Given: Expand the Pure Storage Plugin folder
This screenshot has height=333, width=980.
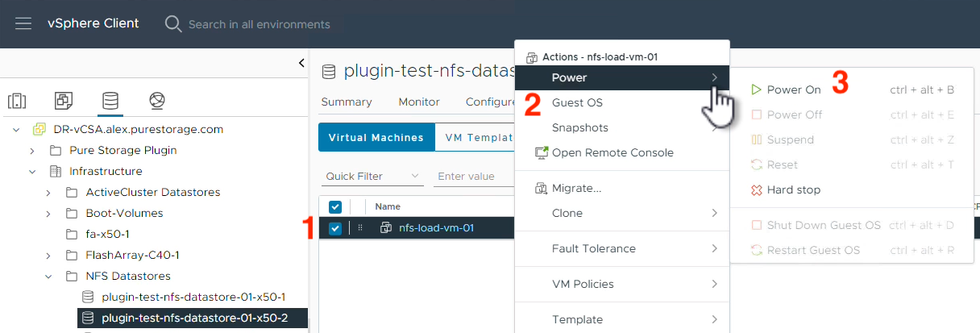Looking at the screenshot, I should click(32, 150).
